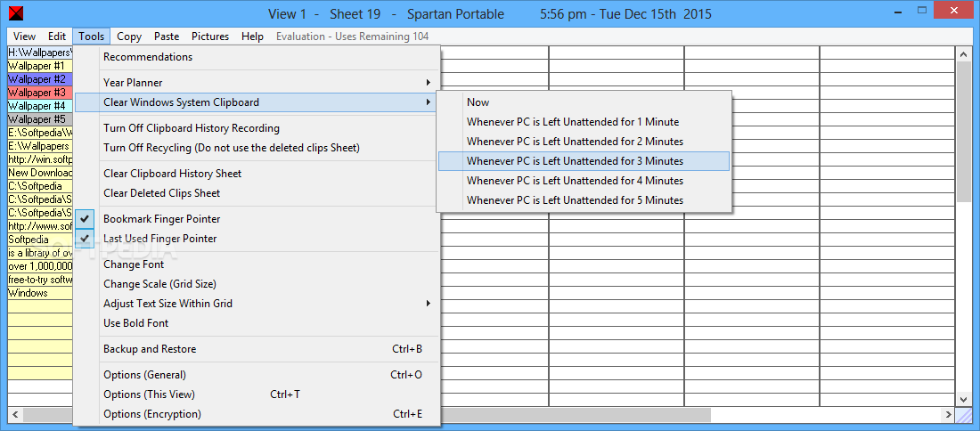Click the H:\Wallpapers cell
Image resolution: width=980 pixels, height=431 pixels.
[40, 53]
